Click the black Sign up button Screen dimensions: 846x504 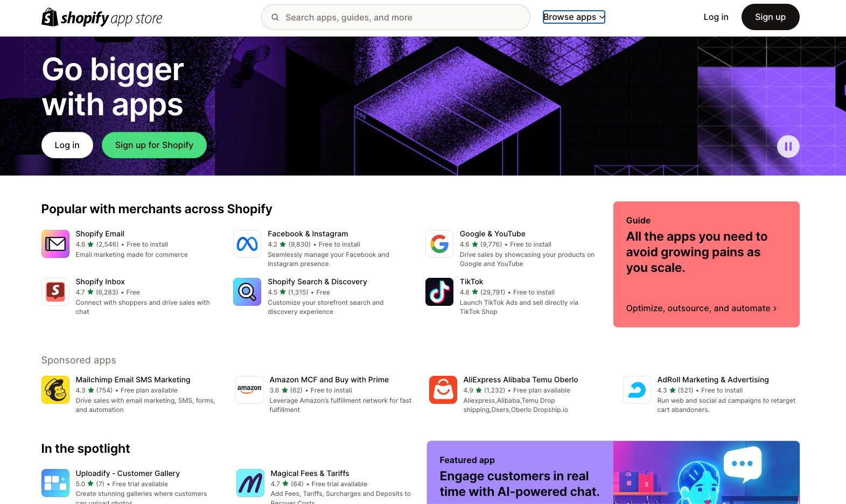click(x=770, y=17)
